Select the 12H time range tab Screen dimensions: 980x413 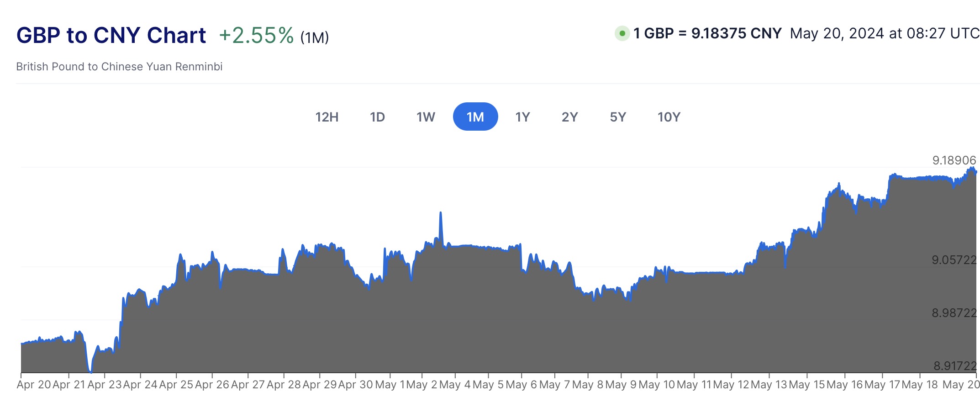[x=327, y=117]
